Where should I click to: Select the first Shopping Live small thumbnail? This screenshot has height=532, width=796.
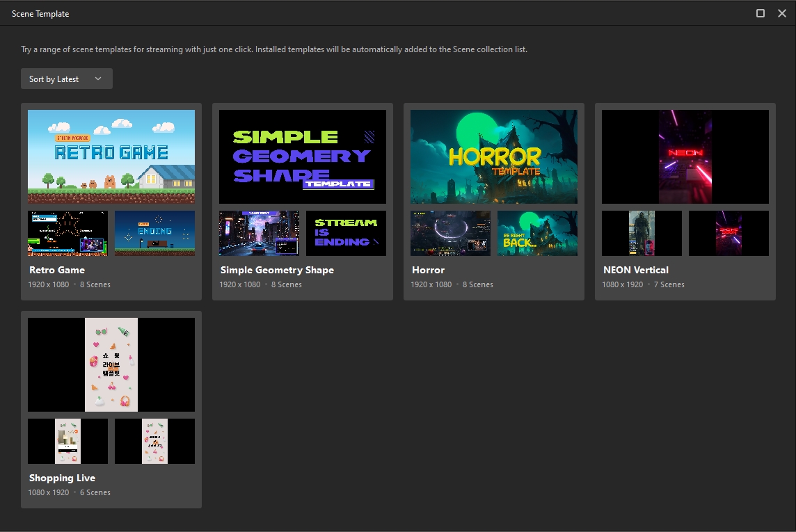[67, 441]
